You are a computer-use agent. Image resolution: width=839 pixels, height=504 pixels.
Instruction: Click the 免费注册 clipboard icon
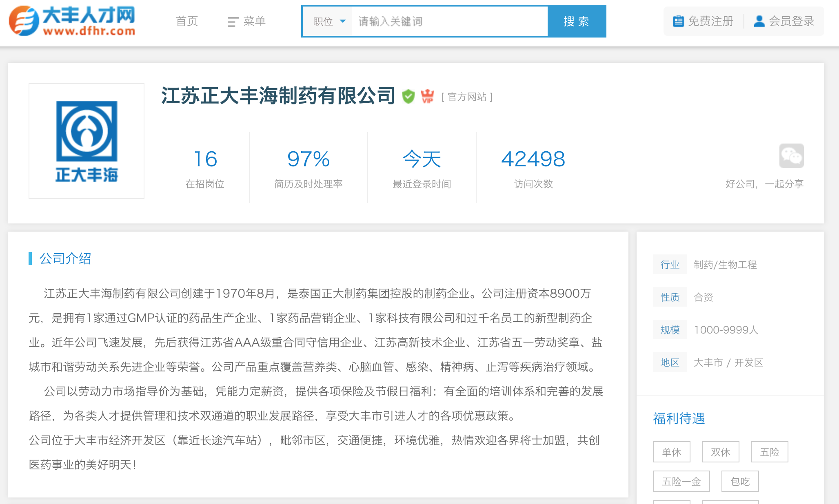click(678, 21)
